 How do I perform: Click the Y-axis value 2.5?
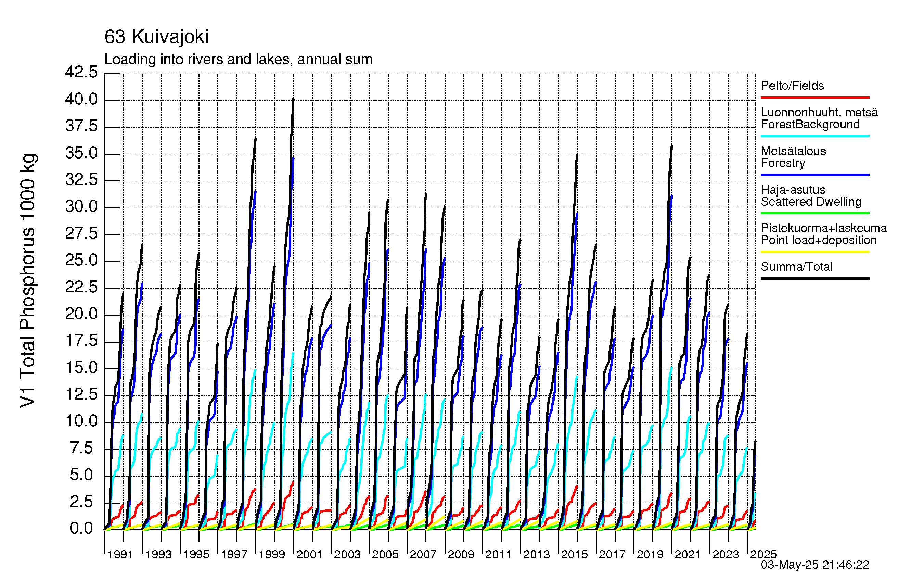[x=81, y=502]
